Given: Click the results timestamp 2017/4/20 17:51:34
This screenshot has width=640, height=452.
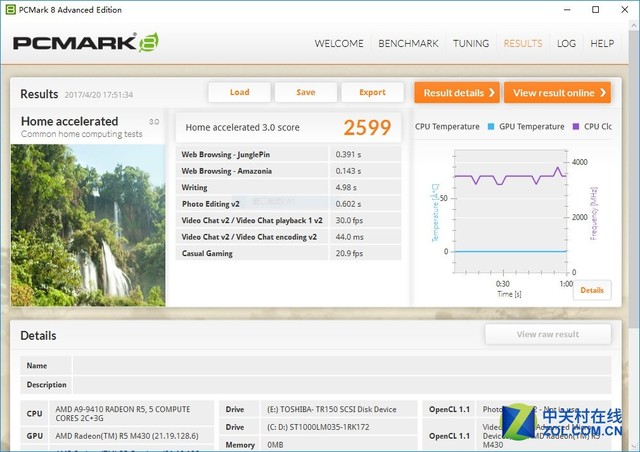Looking at the screenshot, I should point(99,95).
